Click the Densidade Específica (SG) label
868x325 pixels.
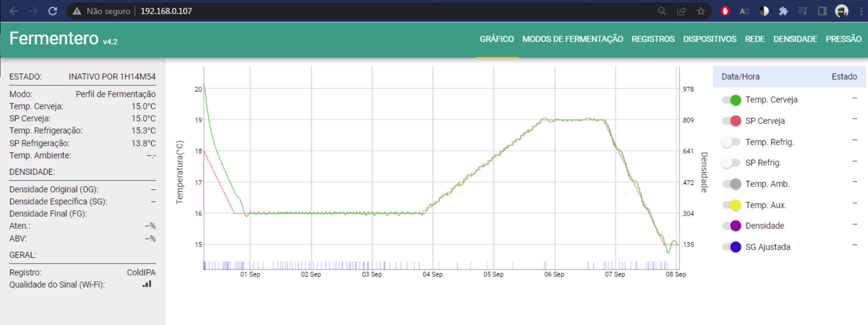(58, 201)
